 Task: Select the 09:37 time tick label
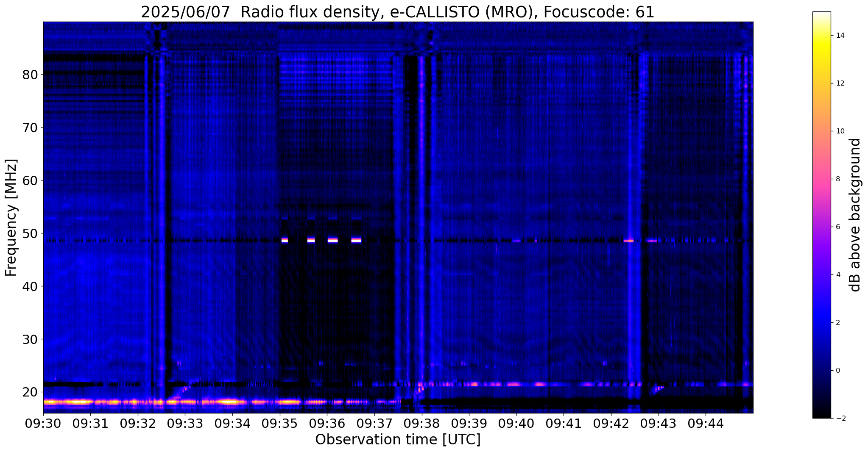[374, 424]
